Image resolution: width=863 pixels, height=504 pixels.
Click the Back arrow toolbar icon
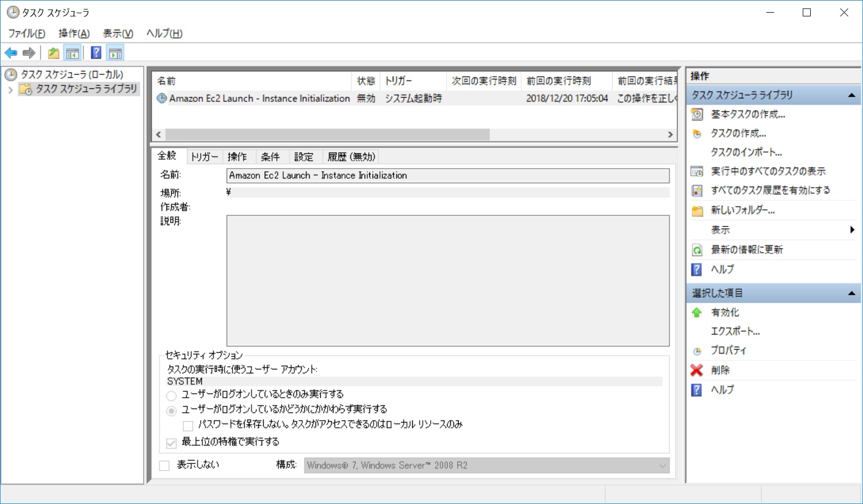(x=11, y=53)
